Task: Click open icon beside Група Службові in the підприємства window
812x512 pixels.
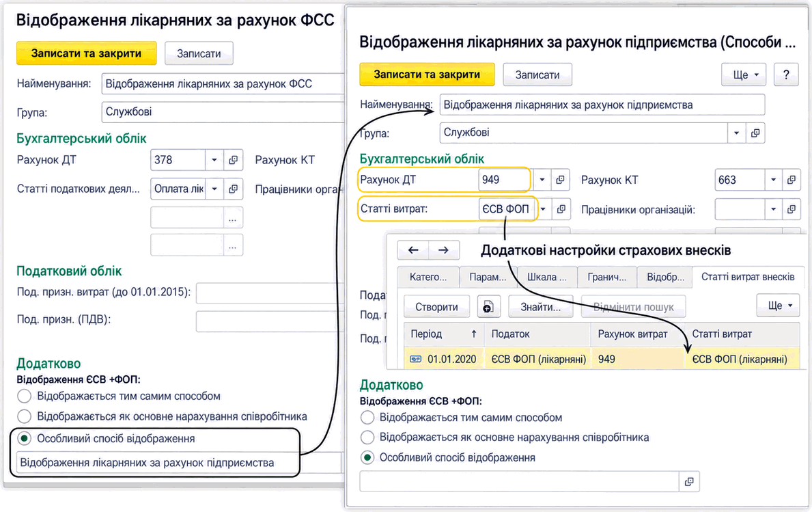Action: point(755,133)
